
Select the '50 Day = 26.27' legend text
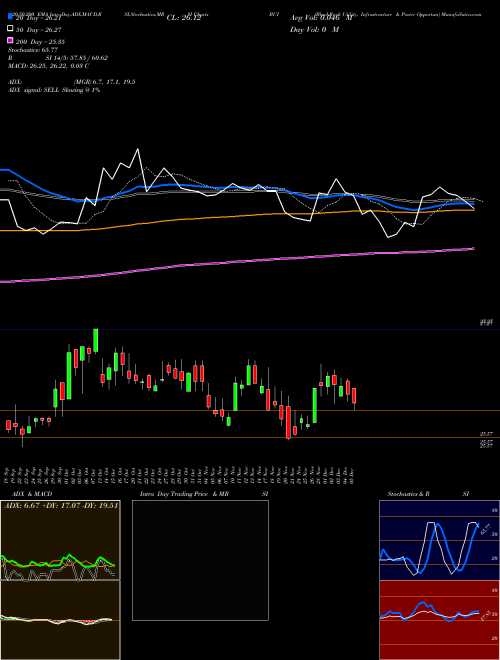(39, 30)
